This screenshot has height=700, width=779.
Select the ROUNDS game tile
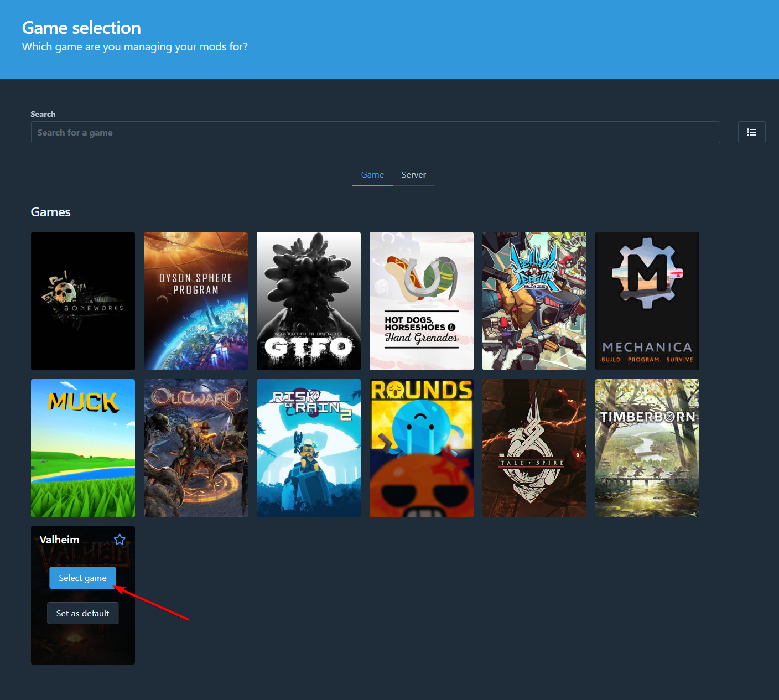point(421,448)
